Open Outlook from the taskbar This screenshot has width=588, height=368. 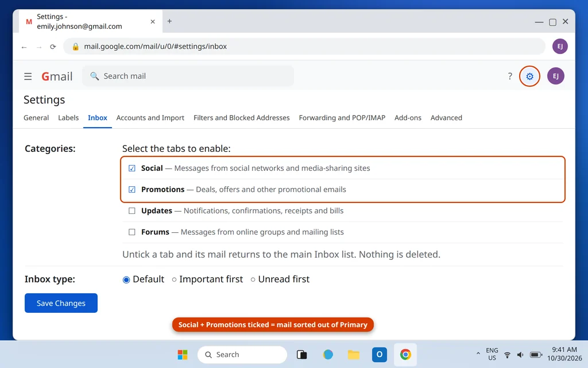coord(379,354)
